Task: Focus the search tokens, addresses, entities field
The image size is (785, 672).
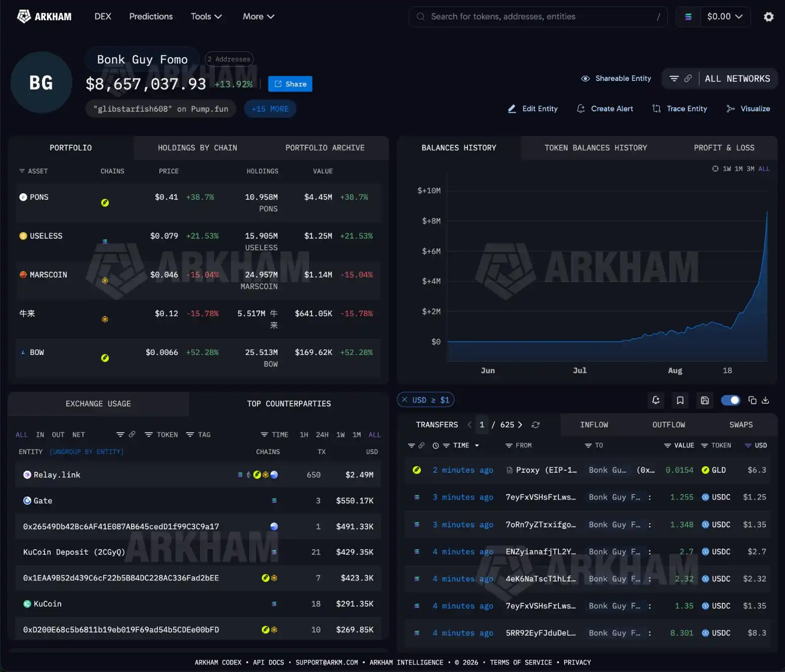Action: click(538, 17)
